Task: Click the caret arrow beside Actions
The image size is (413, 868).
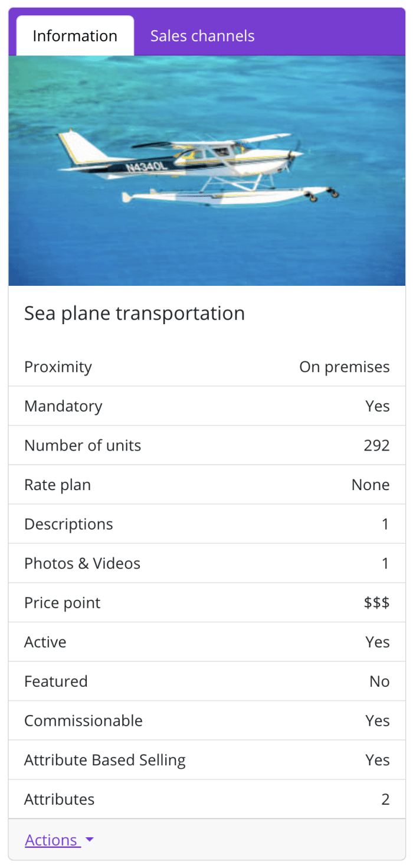Action: 90,839
